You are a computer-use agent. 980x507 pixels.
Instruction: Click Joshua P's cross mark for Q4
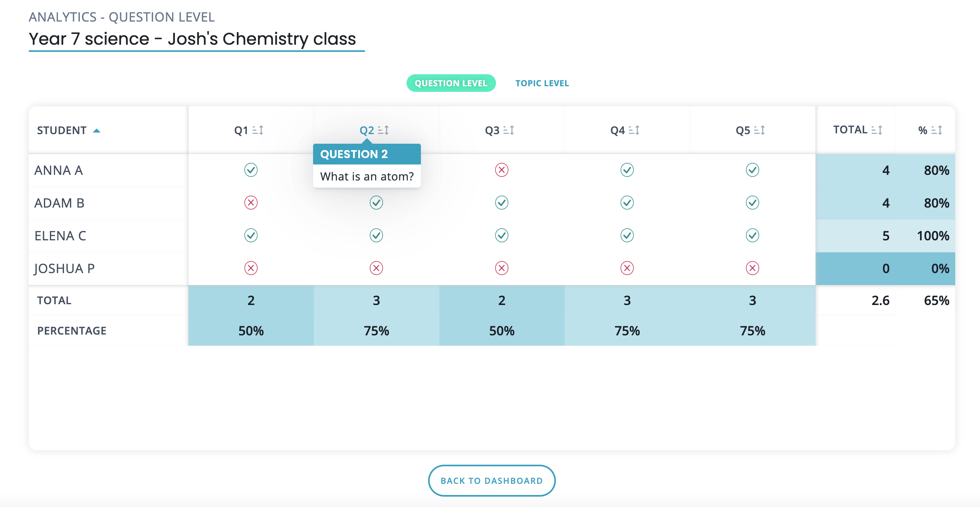[x=627, y=268]
